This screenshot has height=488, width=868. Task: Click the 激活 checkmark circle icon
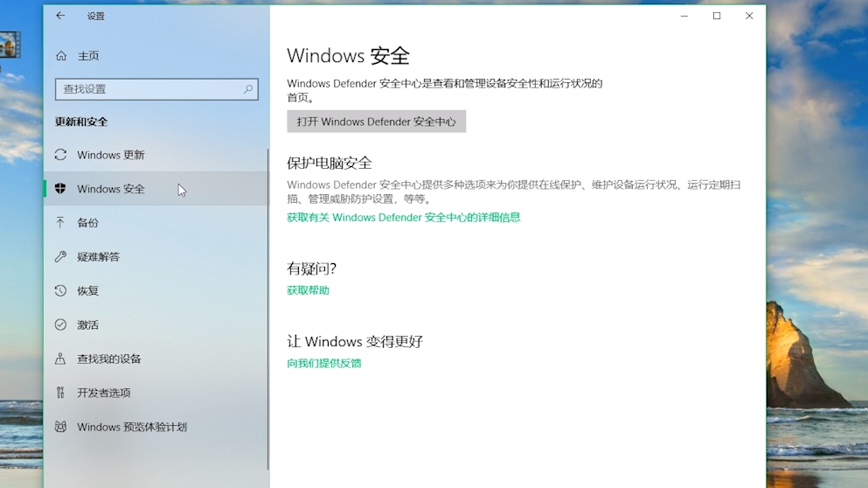(x=60, y=324)
